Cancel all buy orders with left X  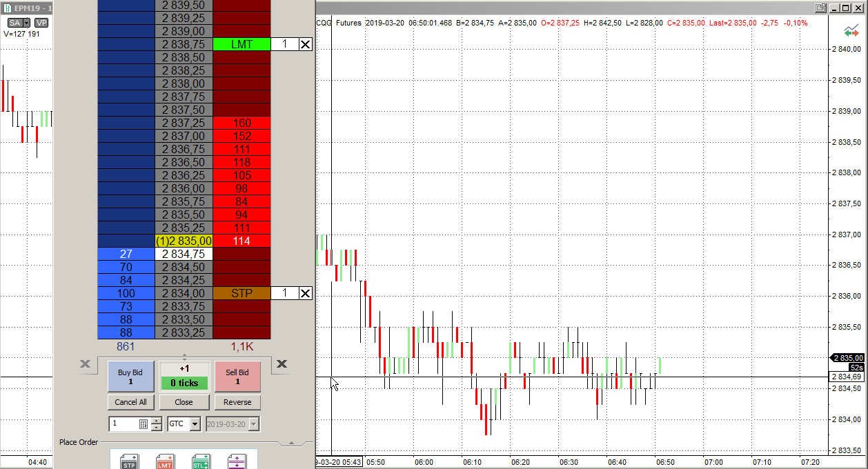[85, 363]
